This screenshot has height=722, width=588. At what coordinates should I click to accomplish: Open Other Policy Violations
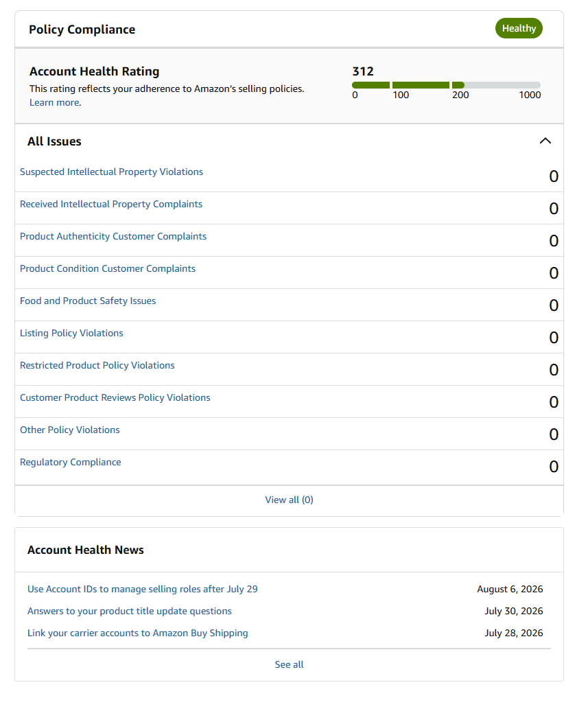coord(70,430)
